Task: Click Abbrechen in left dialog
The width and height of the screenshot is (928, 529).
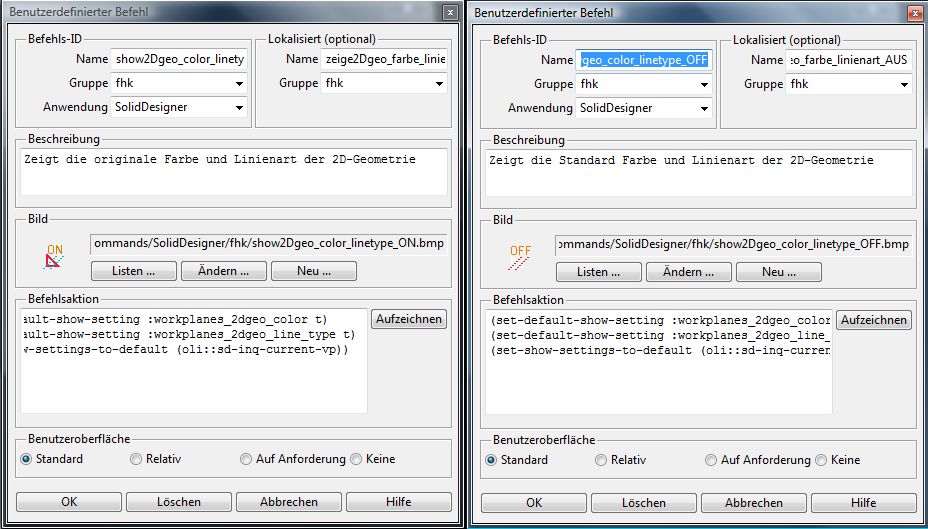Action: 289,502
